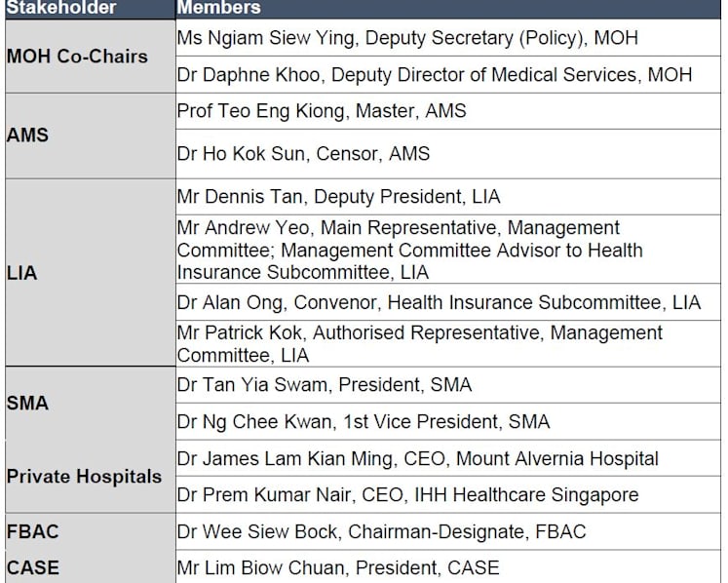Select the Prof Teo Eng Kiong entry
The height and width of the screenshot is (583, 728).
tap(448, 111)
